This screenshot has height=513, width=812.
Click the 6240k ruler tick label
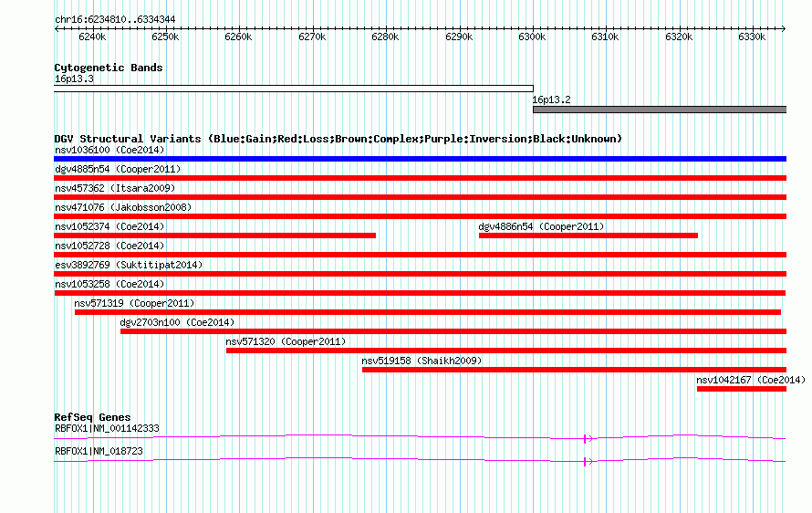tap(92, 37)
